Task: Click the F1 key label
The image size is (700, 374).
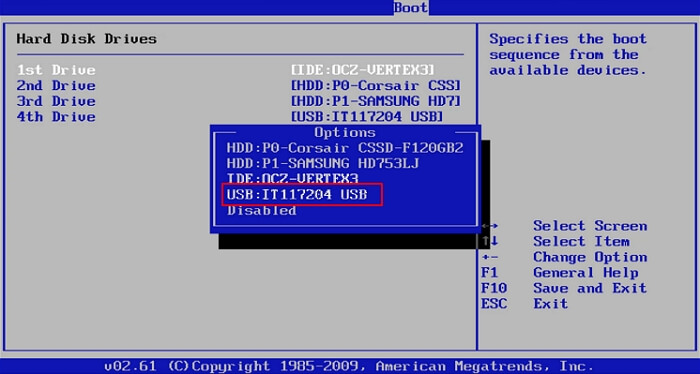Action: click(490, 273)
